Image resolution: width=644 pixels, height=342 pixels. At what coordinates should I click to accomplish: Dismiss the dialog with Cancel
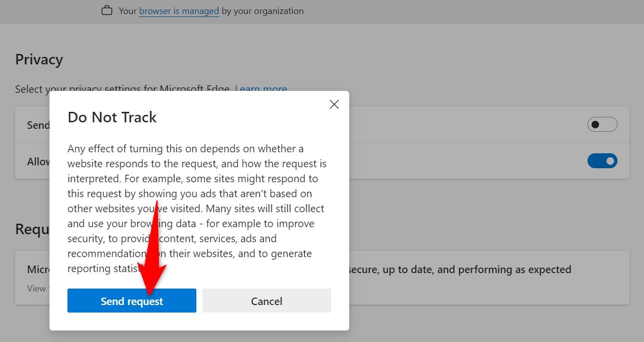tap(266, 301)
